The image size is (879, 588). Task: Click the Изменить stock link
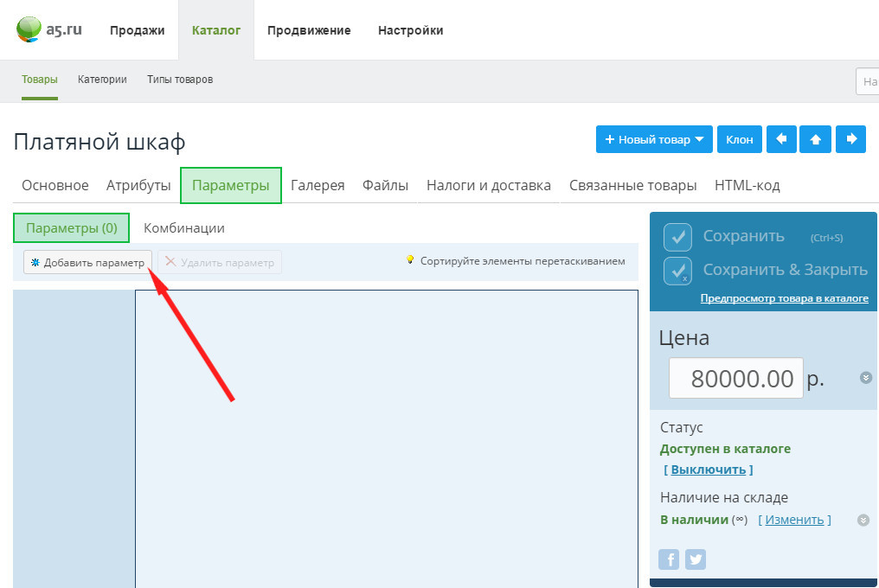[x=794, y=520]
